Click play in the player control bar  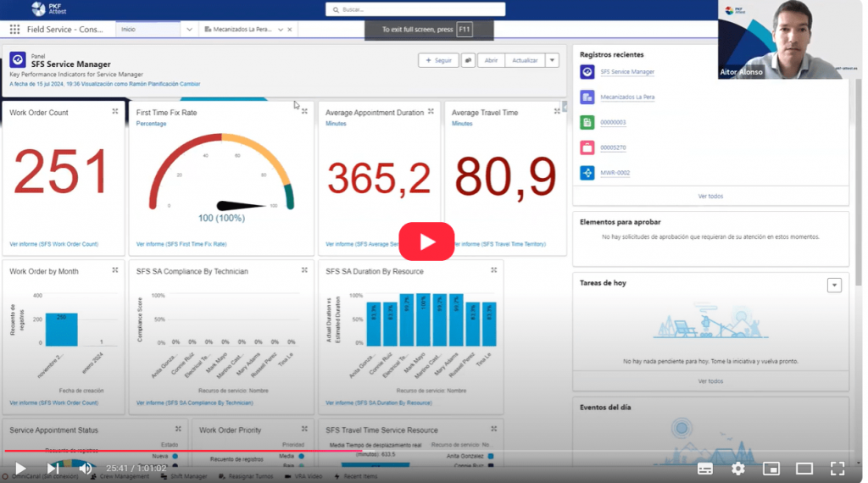point(20,469)
